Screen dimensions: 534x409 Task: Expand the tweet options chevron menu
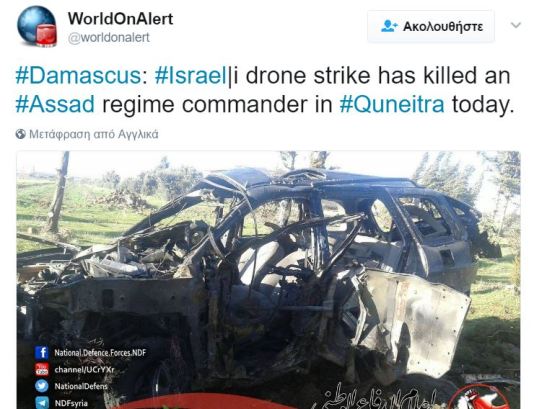(x=516, y=25)
